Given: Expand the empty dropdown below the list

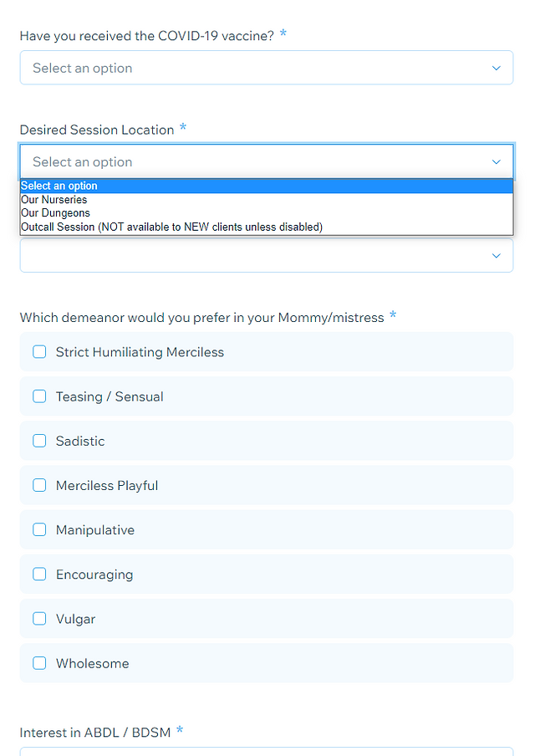Looking at the screenshot, I should (267, 255).
